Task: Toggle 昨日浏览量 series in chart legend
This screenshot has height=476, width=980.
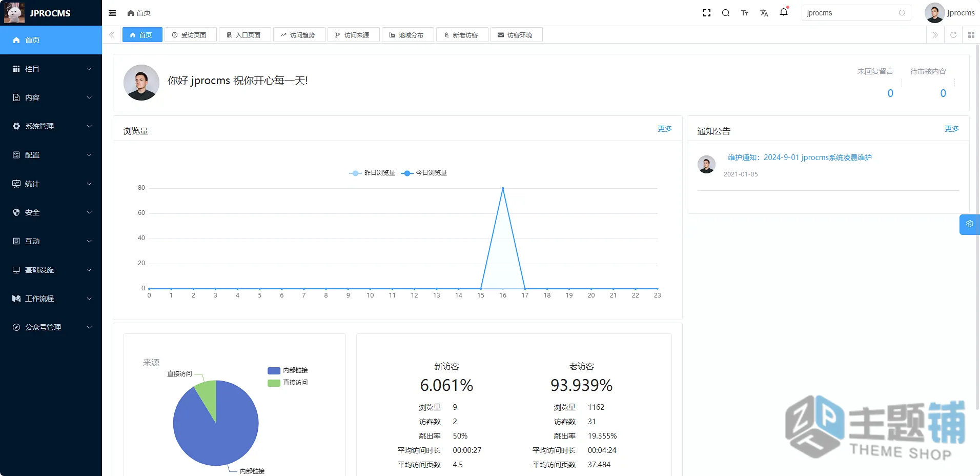Action: [372, 173]
